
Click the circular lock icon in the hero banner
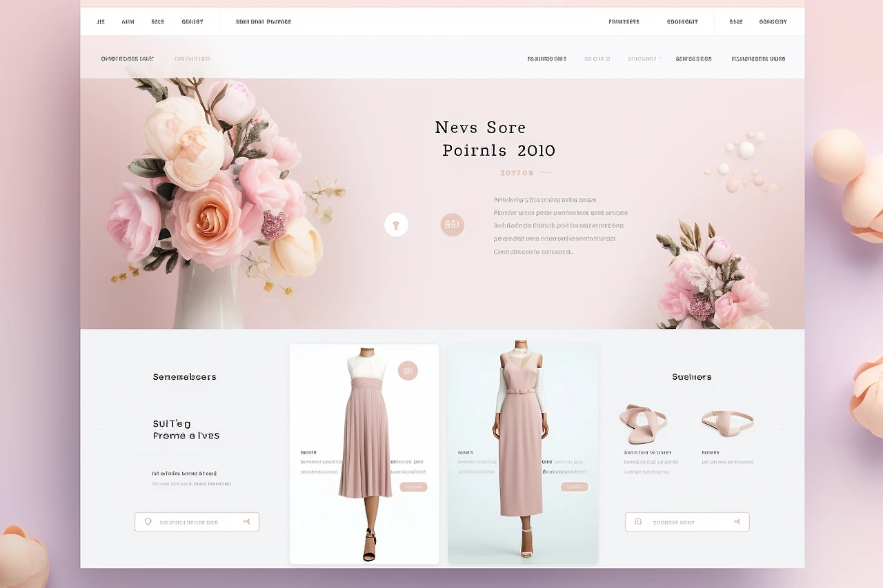pyautogui.click(x=396, y=224)
